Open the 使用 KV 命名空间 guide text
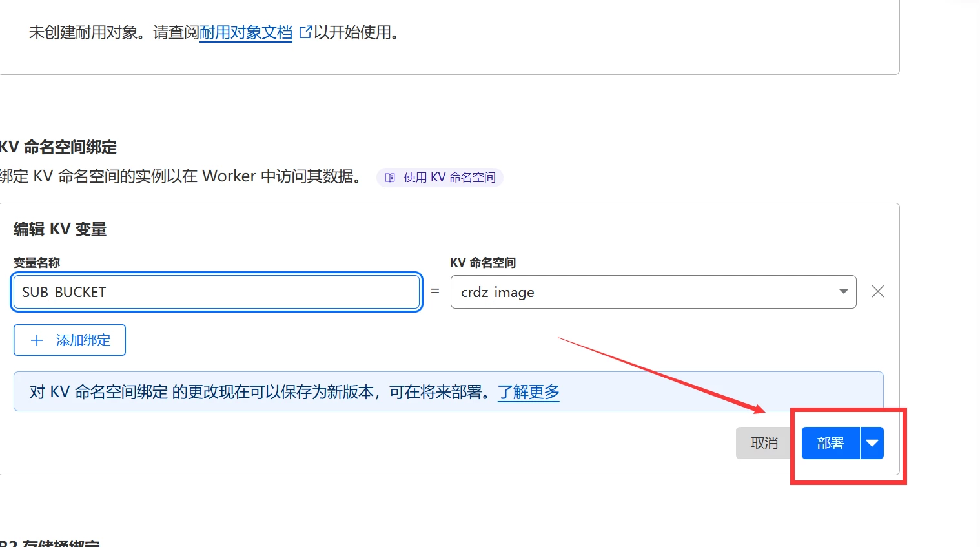The width and height of the screenshot is (980, 547). click(449, 178)
